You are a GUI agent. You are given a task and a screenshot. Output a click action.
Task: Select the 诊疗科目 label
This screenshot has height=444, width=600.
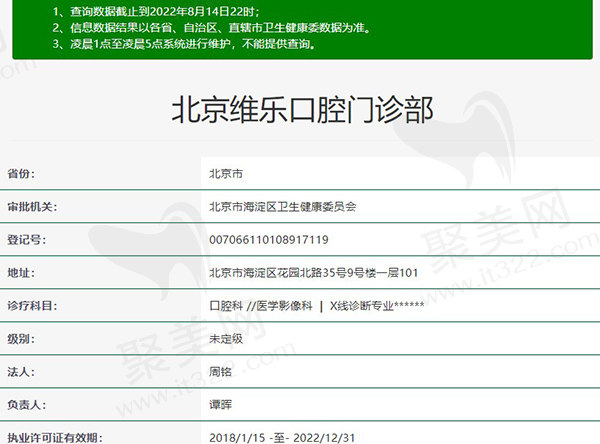(32, 306)
